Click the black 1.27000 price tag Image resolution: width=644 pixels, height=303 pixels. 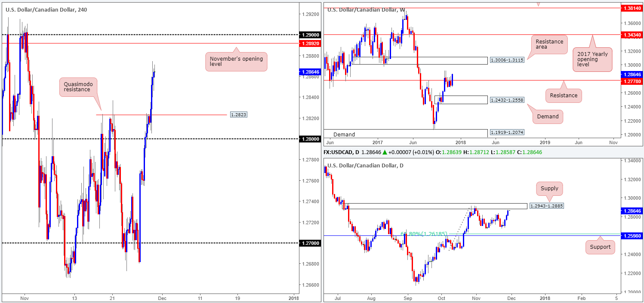tap(309, 243)
